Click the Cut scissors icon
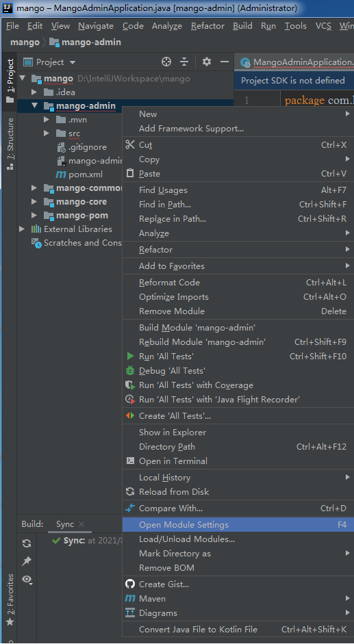The width and height of the screenshot is (354, 644). pyautogui.click(x=130, y=144)
